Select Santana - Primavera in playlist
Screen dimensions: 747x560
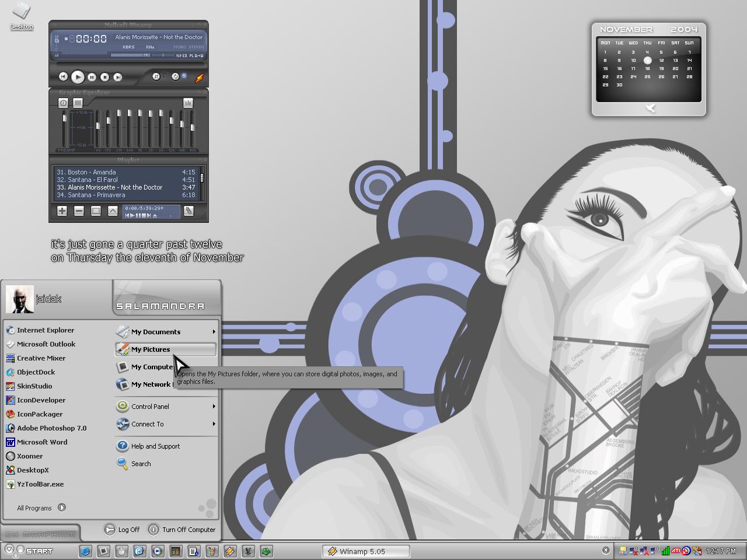coord(125,195)
